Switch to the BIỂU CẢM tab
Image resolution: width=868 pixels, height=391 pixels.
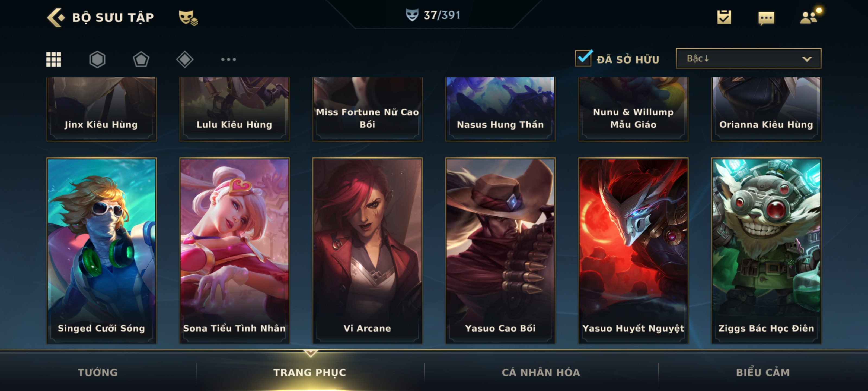click(x=763, y=372)
